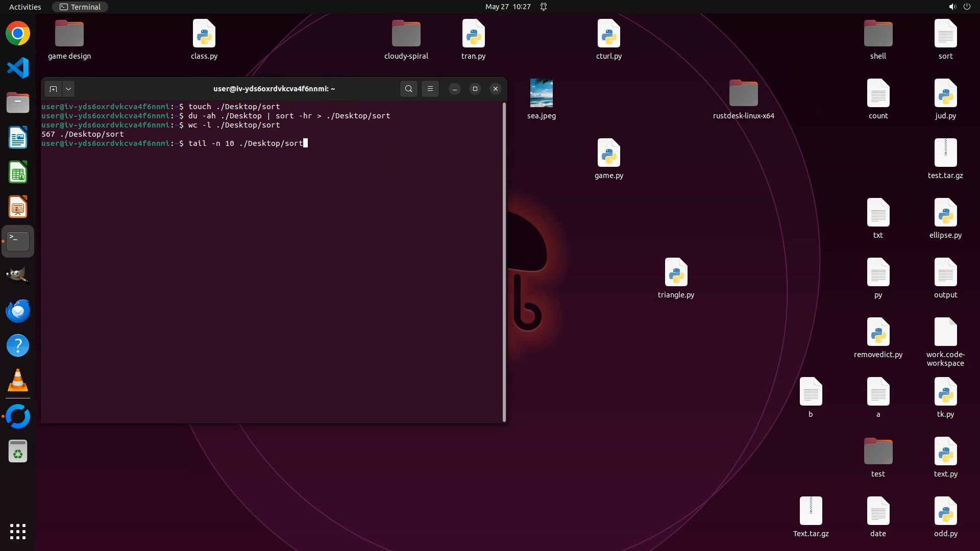980x551 pixels.
Task: Toggle the notification bell in the top bar
Action: point(544,7)
